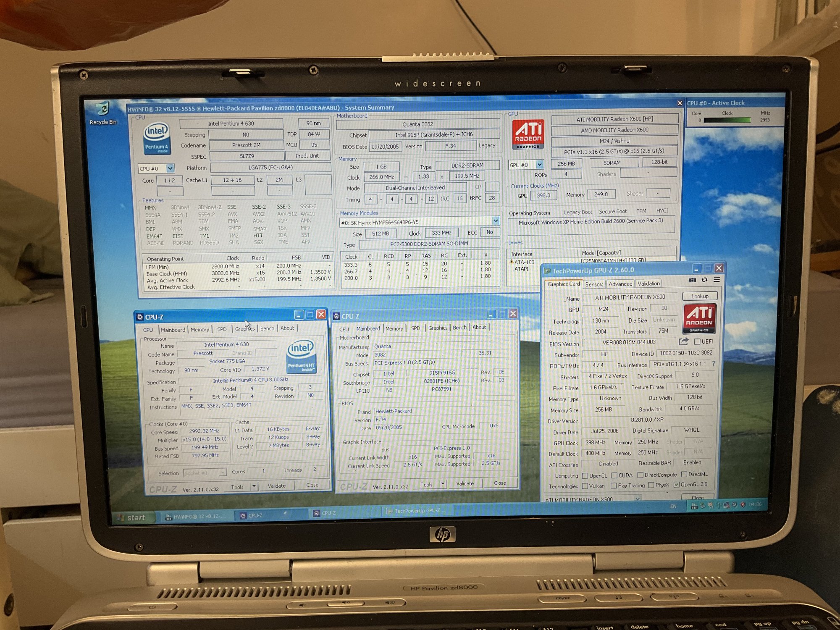Viewport: 840px width, 630px height.
Task: Toggle the UEFI checkbox in GPU-Z
Action: tap(698, 341)
